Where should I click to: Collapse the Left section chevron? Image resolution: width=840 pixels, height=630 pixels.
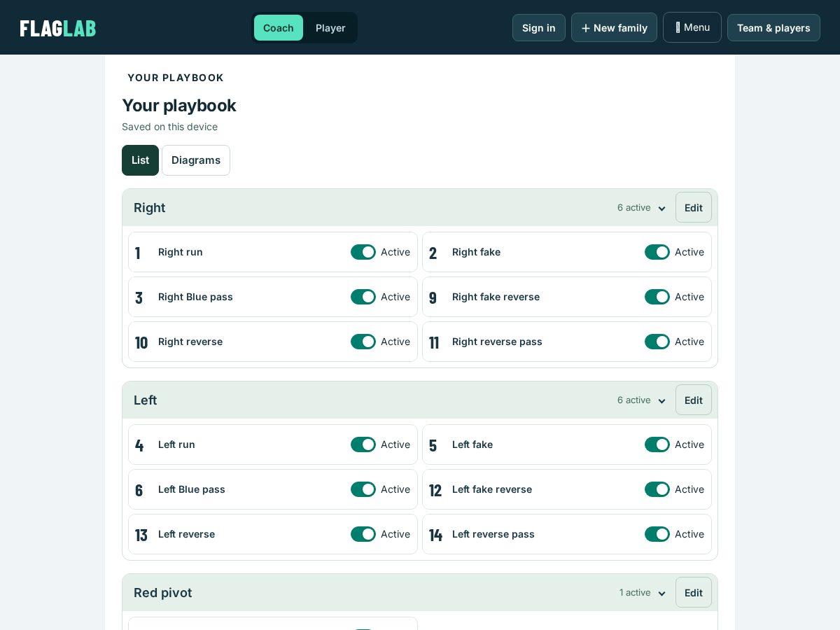[x=661, y=401]
